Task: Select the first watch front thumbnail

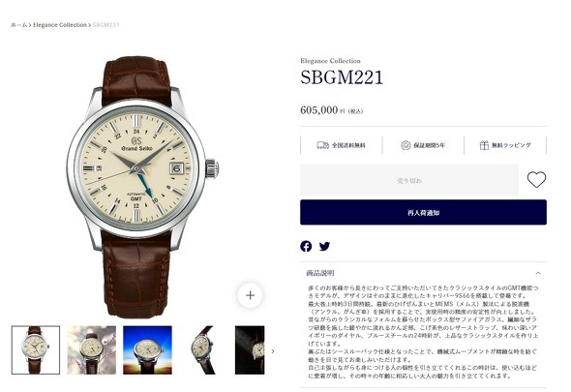Action: (36, 349)
